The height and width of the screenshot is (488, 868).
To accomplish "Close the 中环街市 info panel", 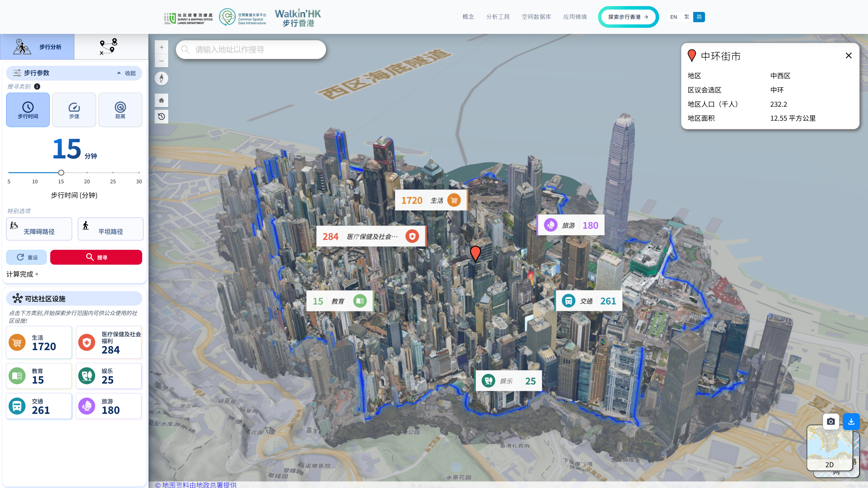I will pyautogui.click(x=848, y=56).
